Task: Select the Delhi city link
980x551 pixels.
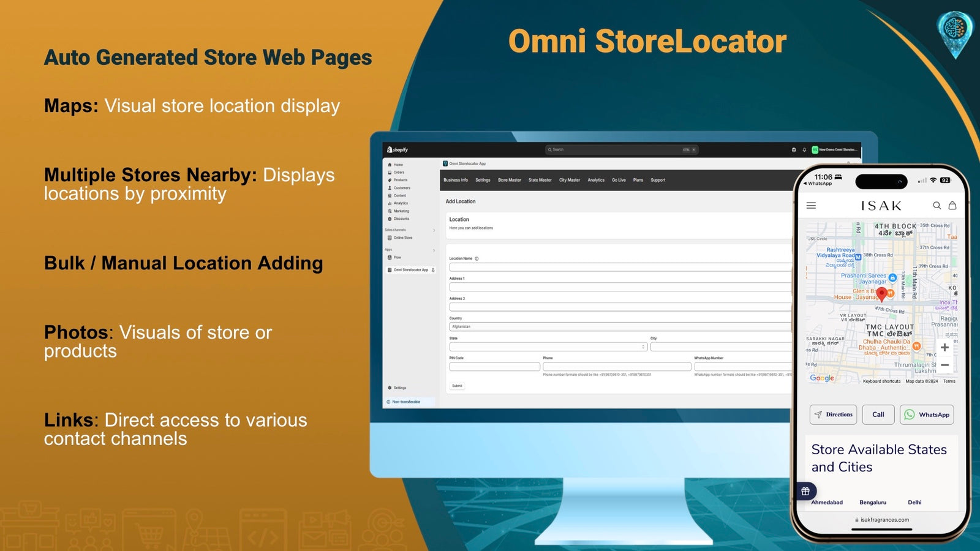Action: tap(914, 503)
